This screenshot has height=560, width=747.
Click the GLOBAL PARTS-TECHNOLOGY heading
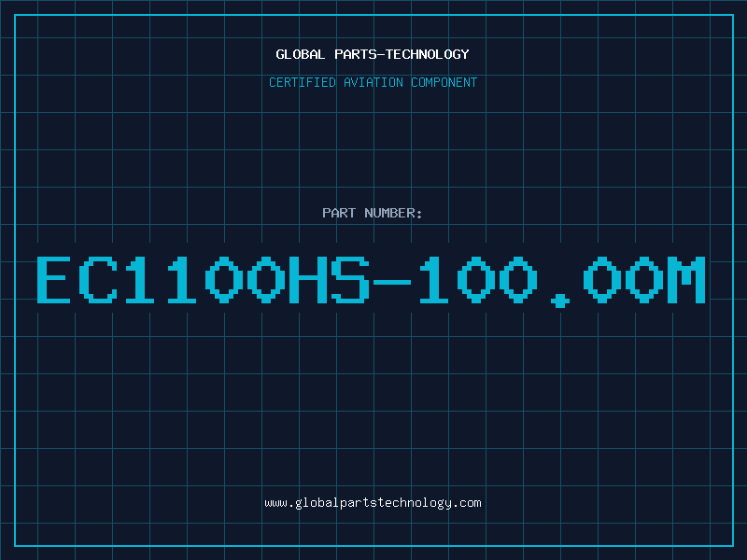point(373,54)
